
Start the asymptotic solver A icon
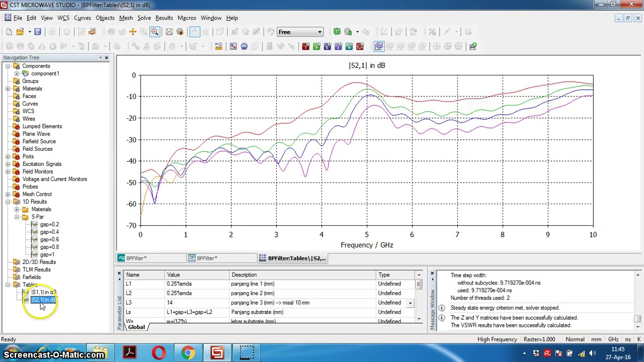pyautogui.click(x=349, y=46)
